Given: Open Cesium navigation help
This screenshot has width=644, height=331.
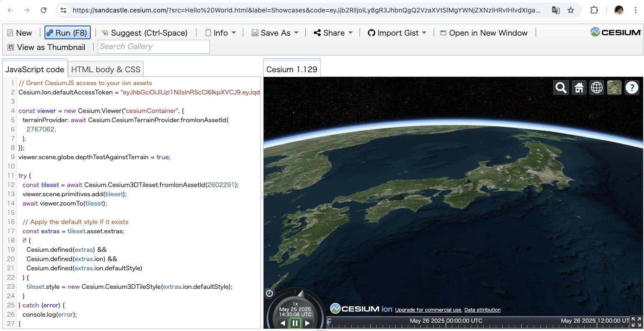Looking at the screenshot, I should 631,87.
